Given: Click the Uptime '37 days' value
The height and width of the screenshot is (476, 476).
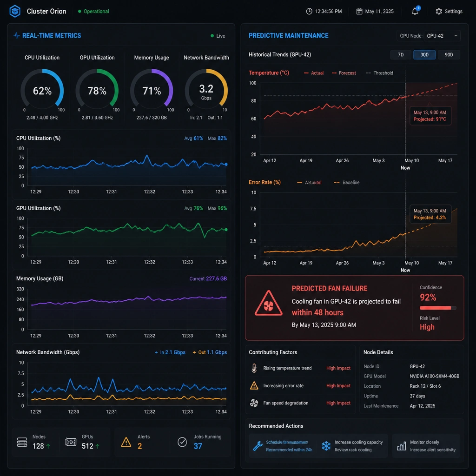Looking at the screenshot, I should 417,396.
